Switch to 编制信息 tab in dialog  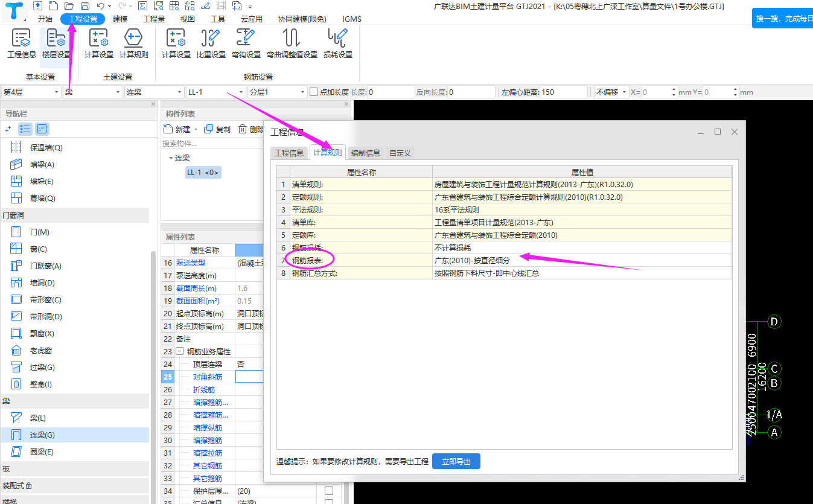pyautogui.click(x=366, y=153)
